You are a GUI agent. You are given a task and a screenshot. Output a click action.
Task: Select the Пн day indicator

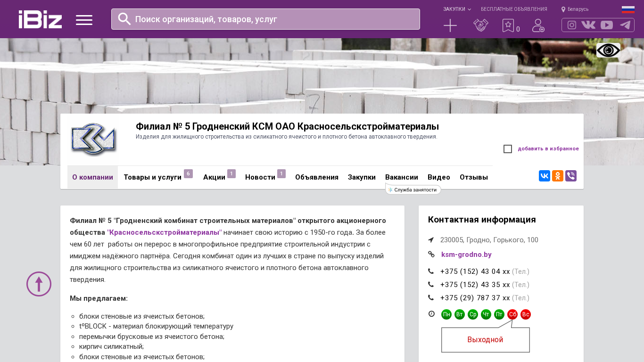pos(446,314)
